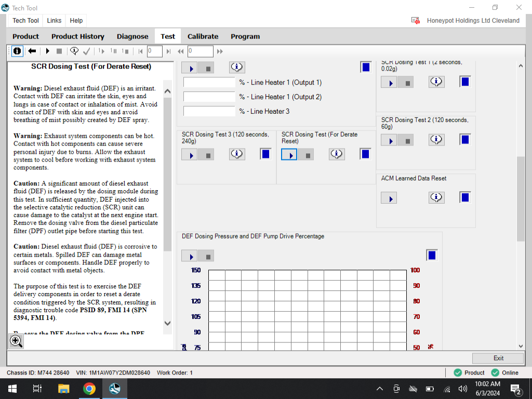Start SCR Dosing Test (For Derate Reset)
This screenshot has height=399, width=532.
[289, 155]
